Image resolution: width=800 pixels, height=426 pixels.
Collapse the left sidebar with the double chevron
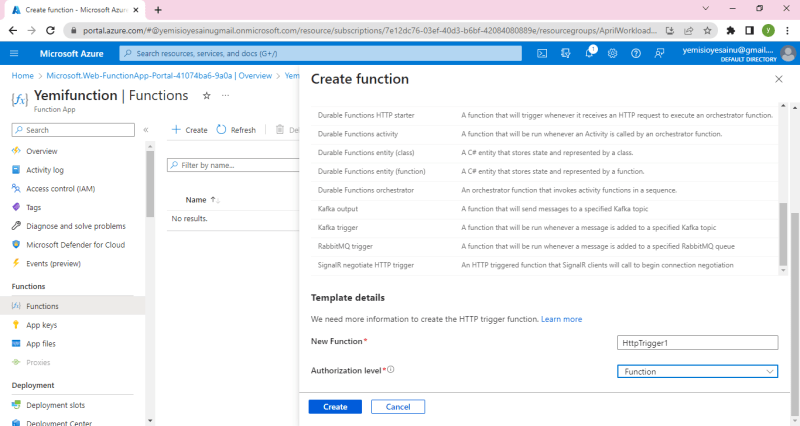pos(146,130)
